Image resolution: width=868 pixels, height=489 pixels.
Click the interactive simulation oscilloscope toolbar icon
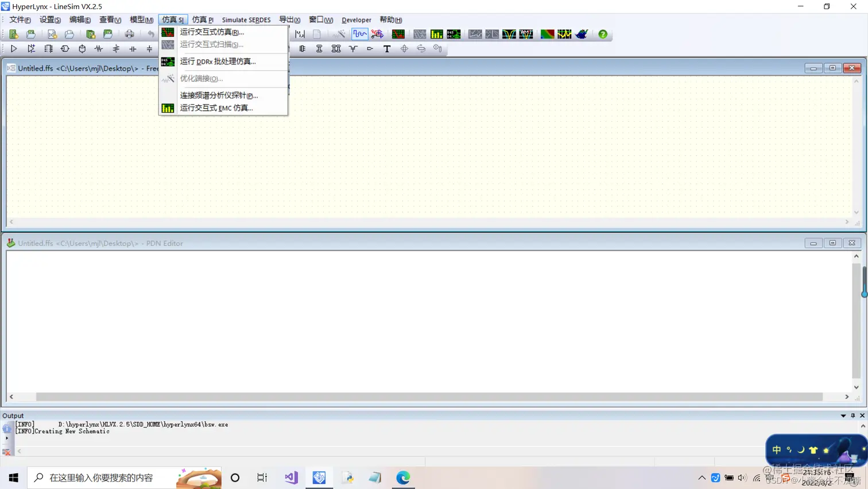[398, 34]
